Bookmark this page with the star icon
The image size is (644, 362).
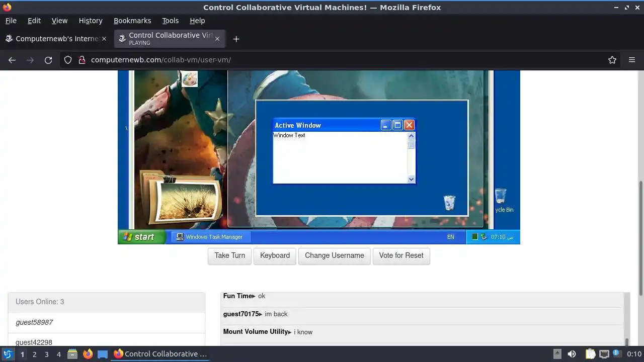coord(612,60)
